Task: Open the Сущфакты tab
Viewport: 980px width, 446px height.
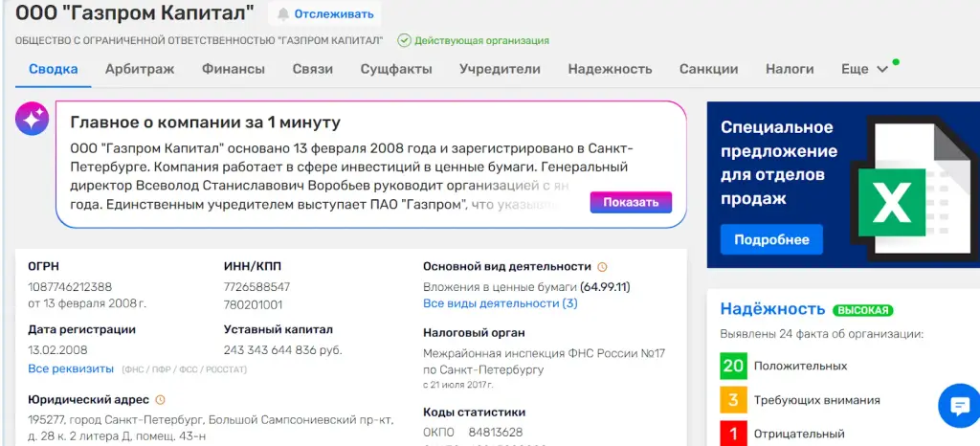Action: tap(396, 69)
